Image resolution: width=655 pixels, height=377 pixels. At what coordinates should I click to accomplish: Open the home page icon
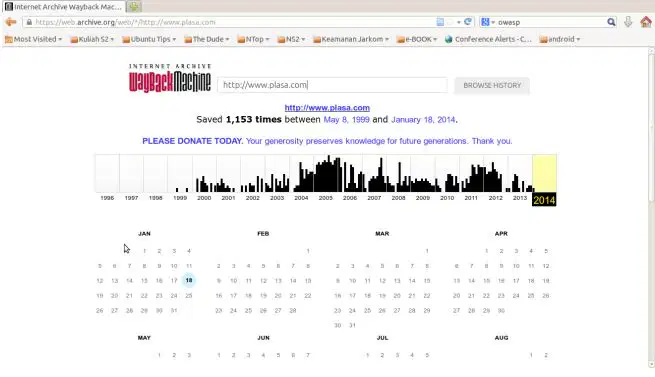pyautogui.click(x=646, y=22)
